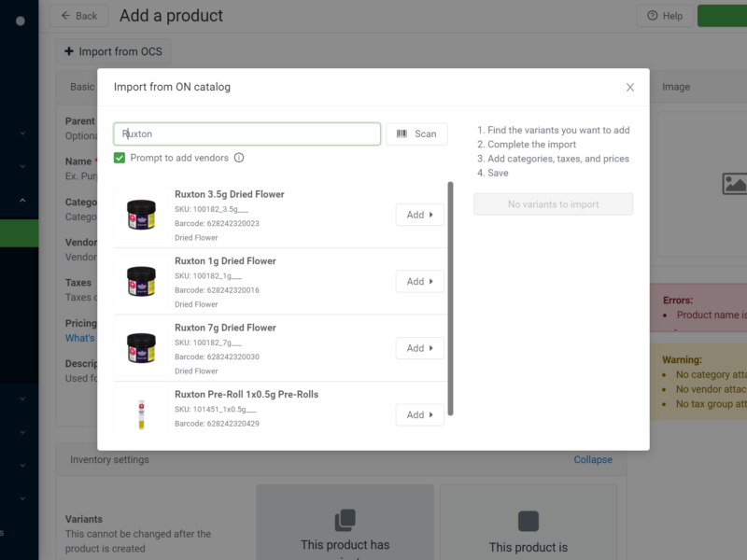Click the Ruxton search input field
Screen dimensions: 747x560
247,133
